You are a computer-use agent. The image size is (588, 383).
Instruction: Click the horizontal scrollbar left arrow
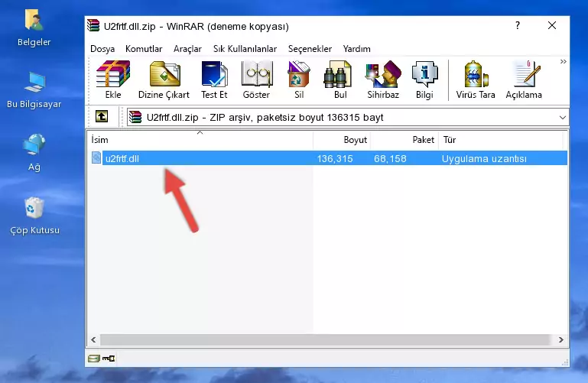click(x=93, y=339)
